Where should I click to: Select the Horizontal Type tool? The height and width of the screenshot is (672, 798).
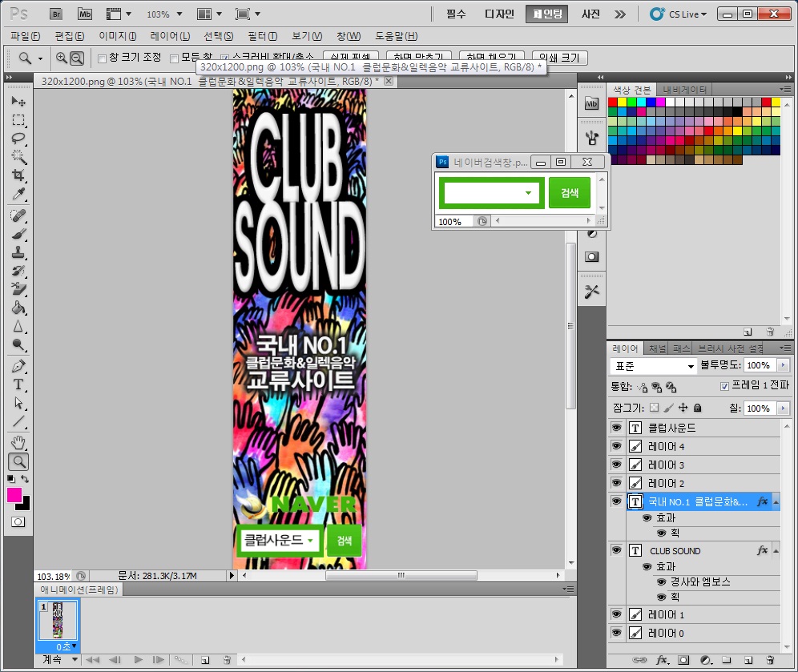point(18,384)
